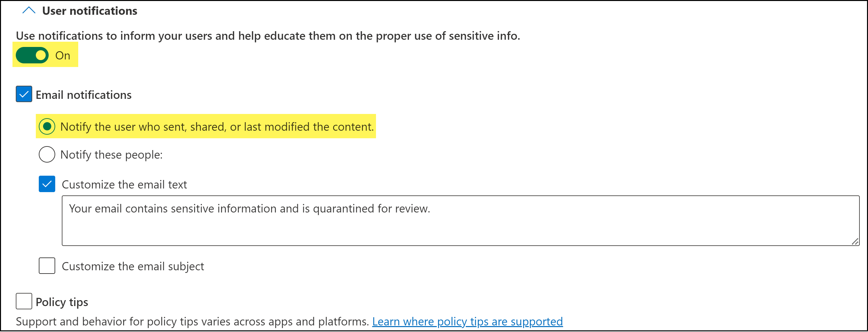This screenshot has width=868, height=332.
Task: Click the Policy tips label text
Action: [x=62, y=302]
